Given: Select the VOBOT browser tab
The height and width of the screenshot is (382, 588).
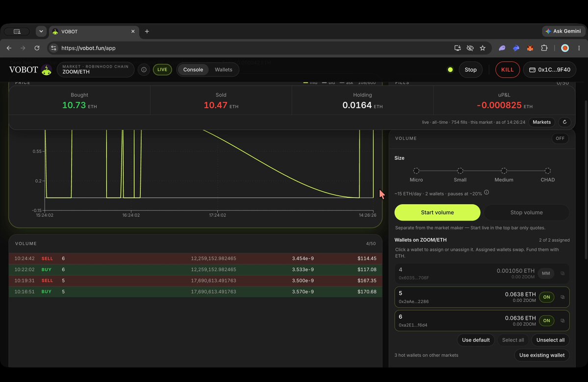Looking at the screenshot, I should (94, 31).
